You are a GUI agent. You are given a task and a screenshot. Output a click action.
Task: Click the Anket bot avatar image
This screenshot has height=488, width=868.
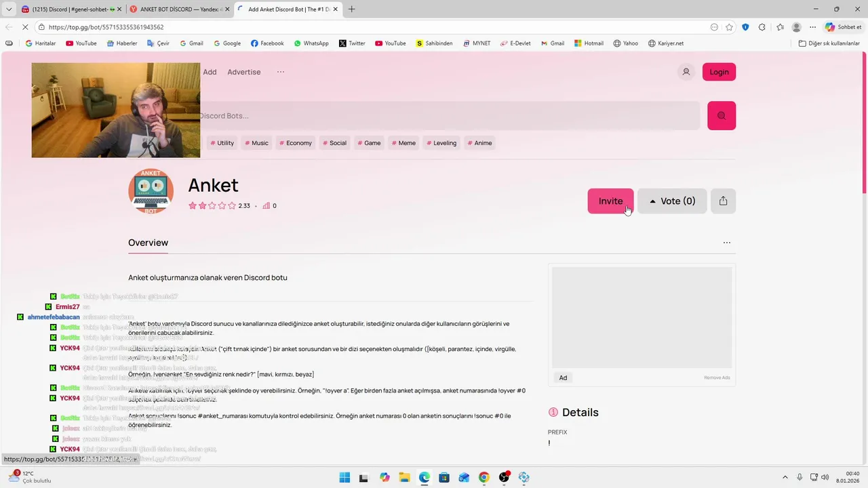(151, 192)
